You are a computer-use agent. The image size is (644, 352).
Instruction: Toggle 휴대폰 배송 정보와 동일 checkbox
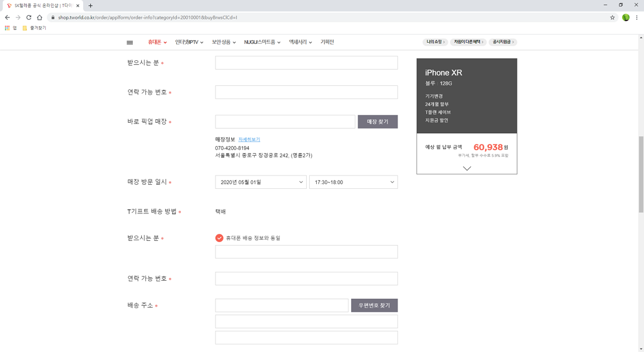pos(220,238)
